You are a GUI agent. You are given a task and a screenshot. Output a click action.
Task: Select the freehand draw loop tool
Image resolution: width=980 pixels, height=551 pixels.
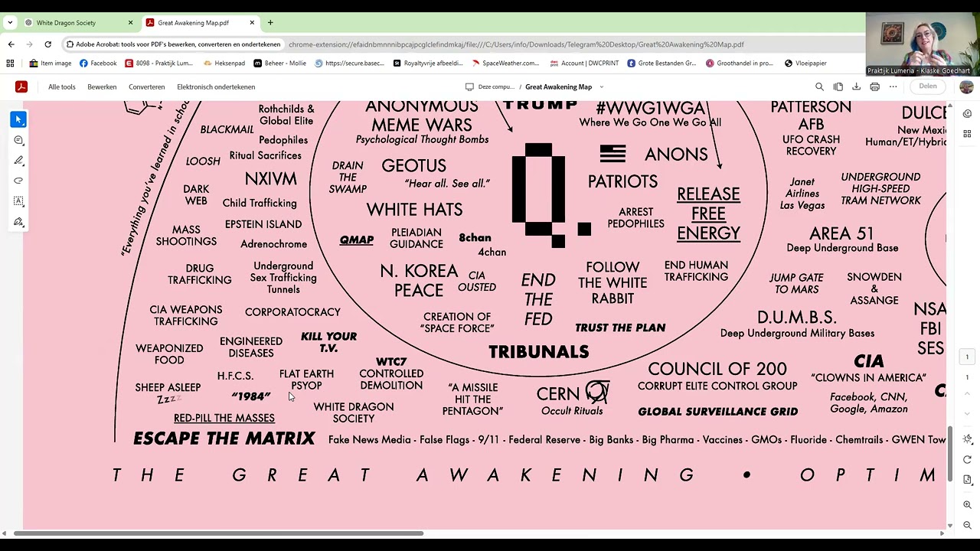pyautogui.click(x=18, y=181)
